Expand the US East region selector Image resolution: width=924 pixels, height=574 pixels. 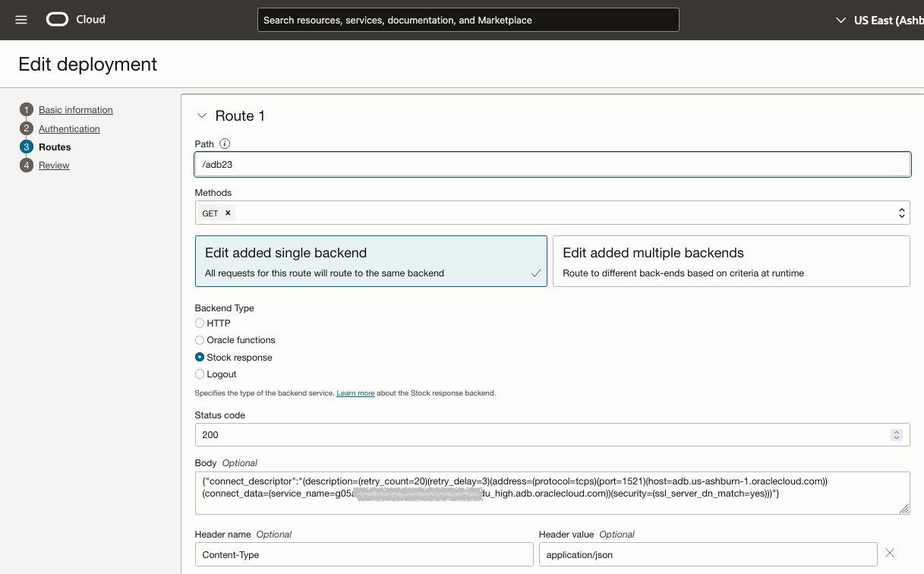(x=840, y=20)
